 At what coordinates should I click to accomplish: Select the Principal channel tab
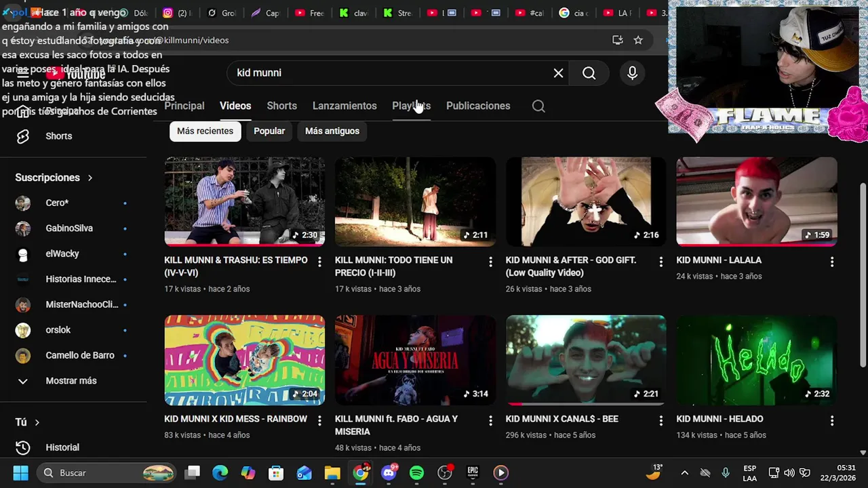click(x=184, y=106)
